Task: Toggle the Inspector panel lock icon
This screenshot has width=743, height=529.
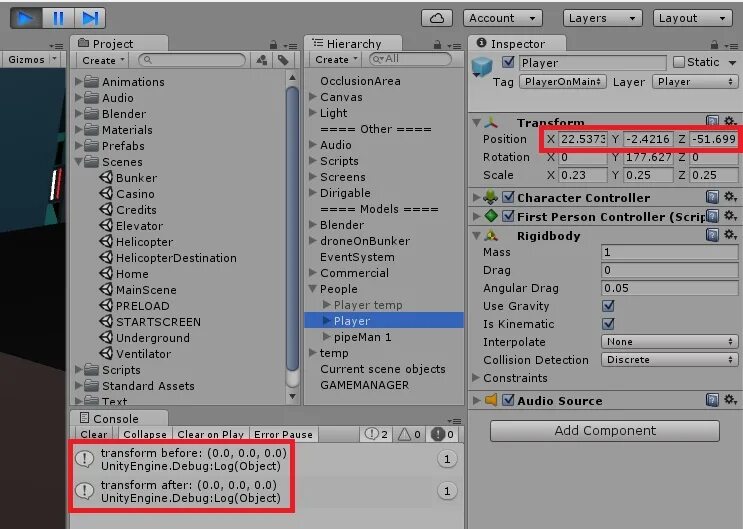Action: [714, 45]
